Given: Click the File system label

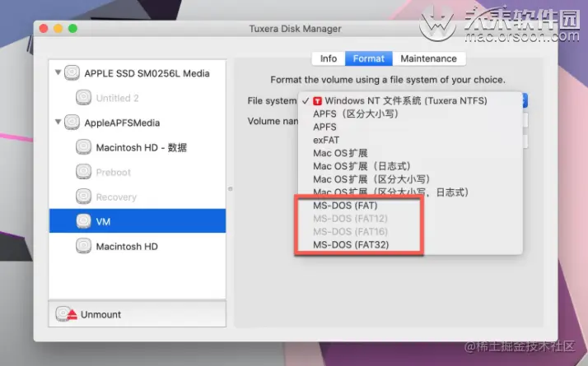Looking at the screenshot, I should (x=272, y=101).
